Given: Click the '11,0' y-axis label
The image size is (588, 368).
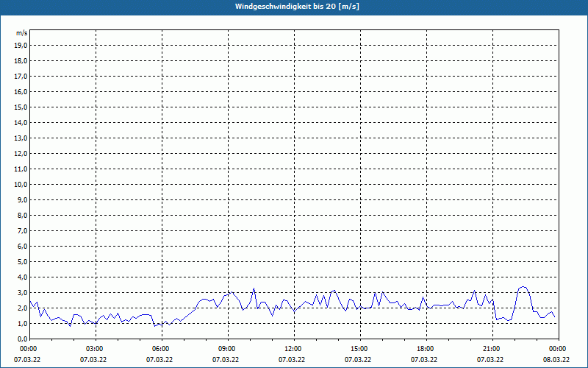Looking at the screenshot, I should tap(21, 169).
